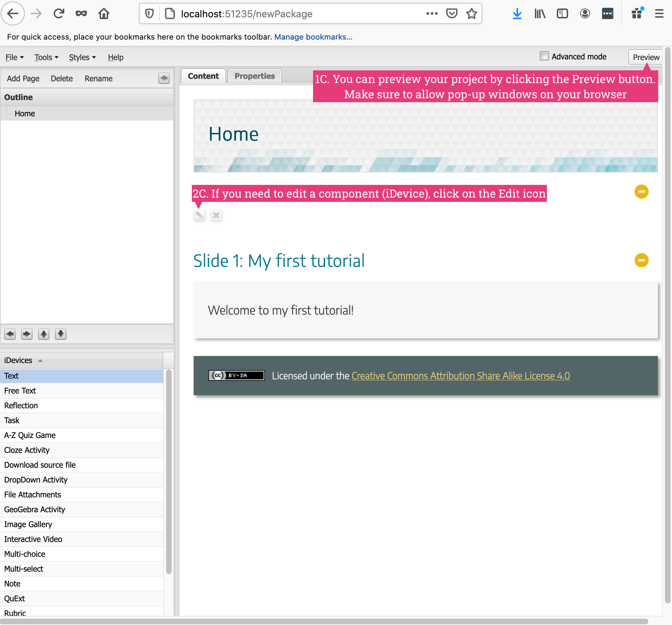Bookmark this page with star icon

[472, 14]
